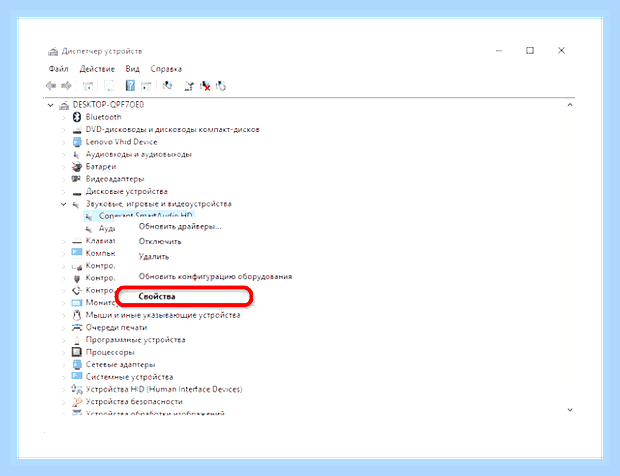Select the DESKTOP-QPF7OE0 computer name

click(x=108, y=105)
